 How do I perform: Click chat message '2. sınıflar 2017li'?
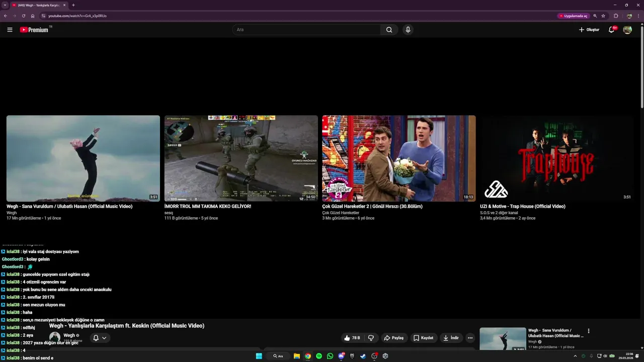(x=38, y=297)
